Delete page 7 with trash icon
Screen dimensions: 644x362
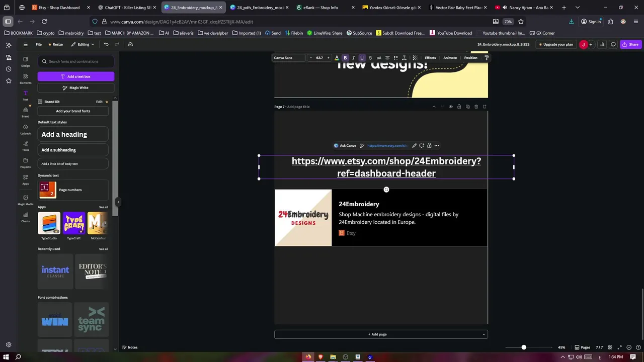point(476,107)
